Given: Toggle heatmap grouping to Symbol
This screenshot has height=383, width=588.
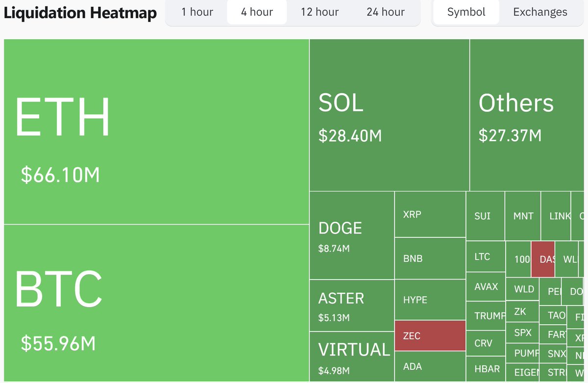Looking at the screenshot, I should [x=466, y=12].
